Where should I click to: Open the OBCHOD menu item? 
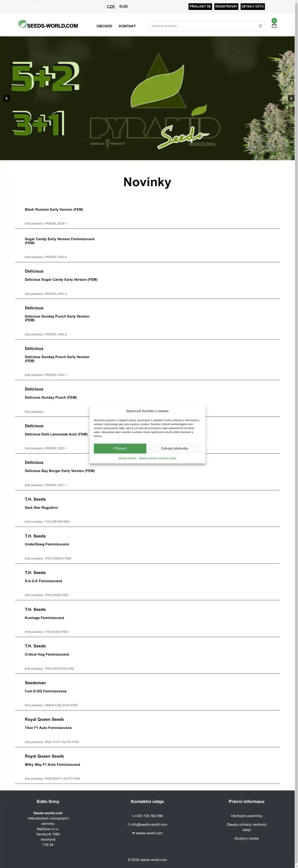pos(104,26)
